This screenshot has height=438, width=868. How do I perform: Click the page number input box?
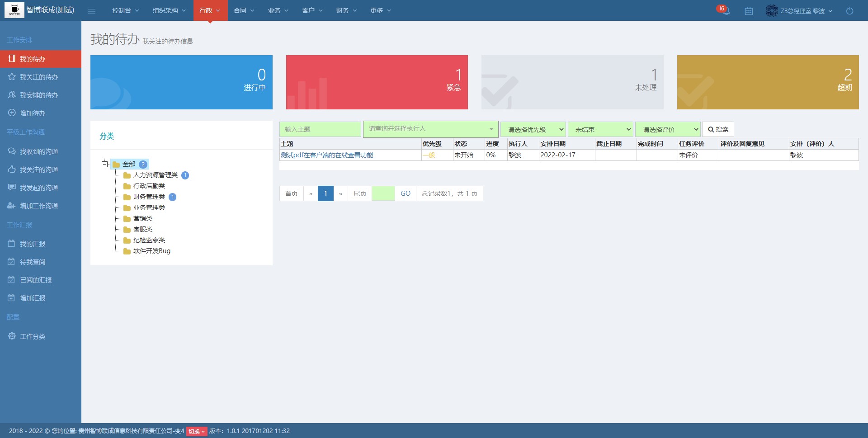click(383, 193)
